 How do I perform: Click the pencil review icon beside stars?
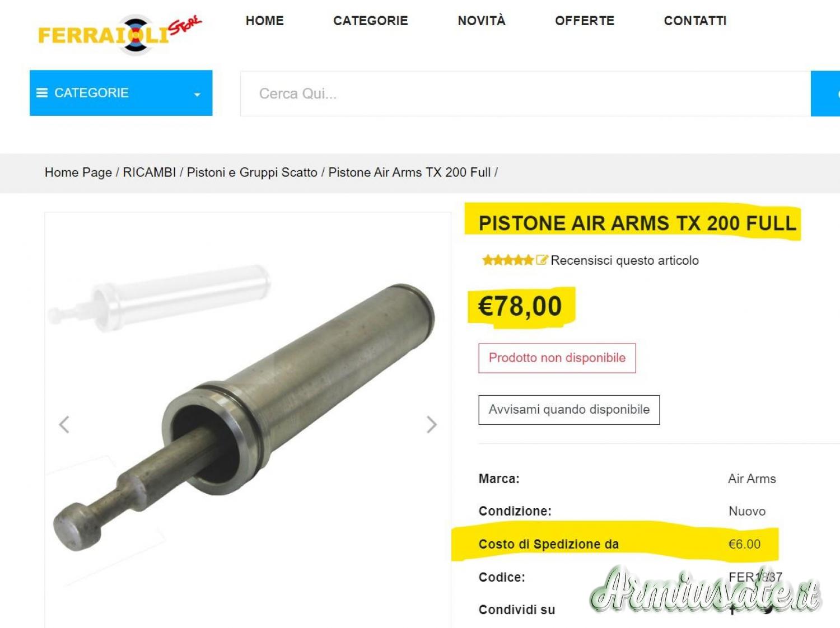tap(542, 260)
